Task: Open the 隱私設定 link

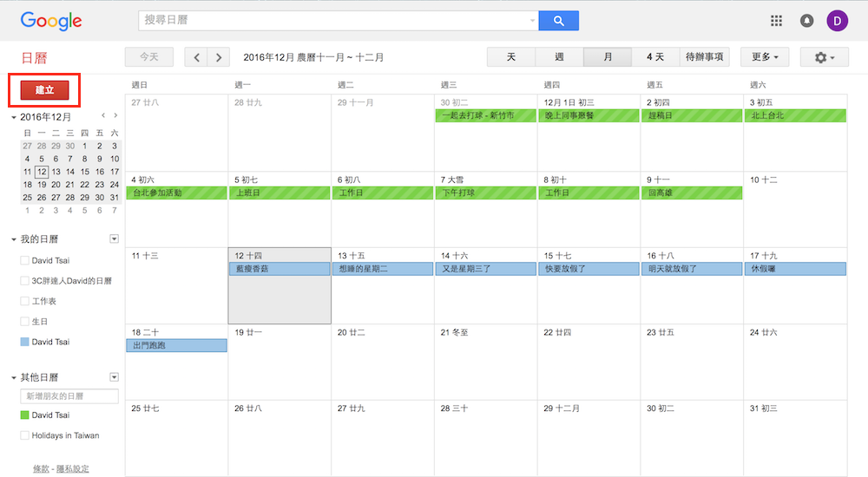Action: (x=72, y=468)
